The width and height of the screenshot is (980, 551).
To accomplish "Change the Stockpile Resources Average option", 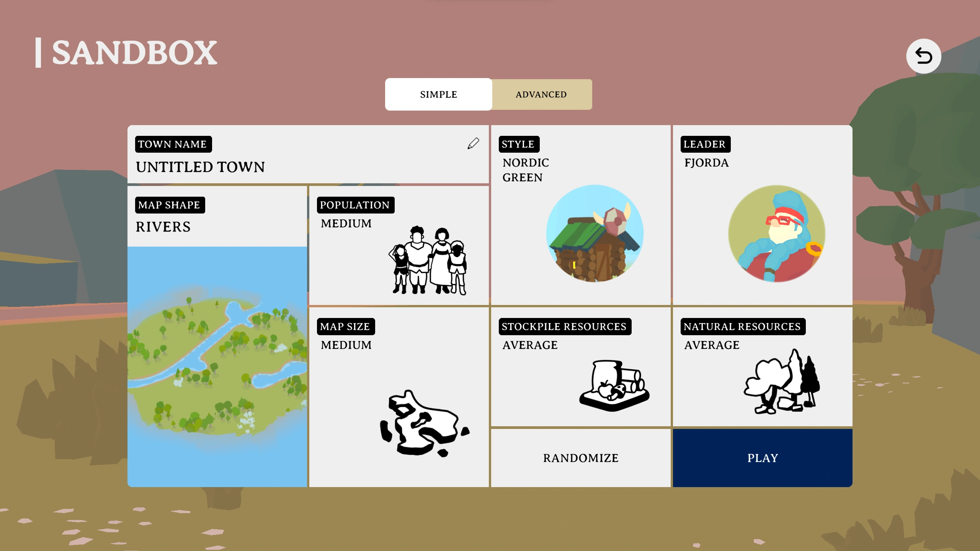I will [x=530, y=345].
